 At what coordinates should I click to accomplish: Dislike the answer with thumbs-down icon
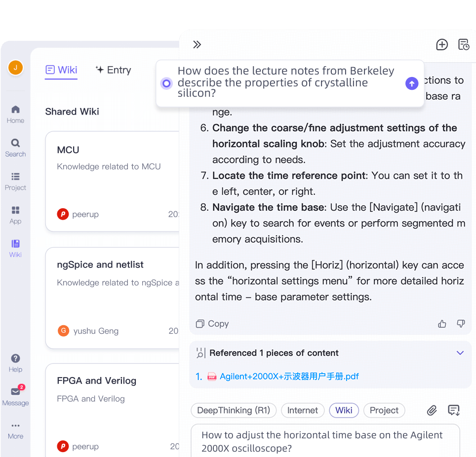[461, 324]
